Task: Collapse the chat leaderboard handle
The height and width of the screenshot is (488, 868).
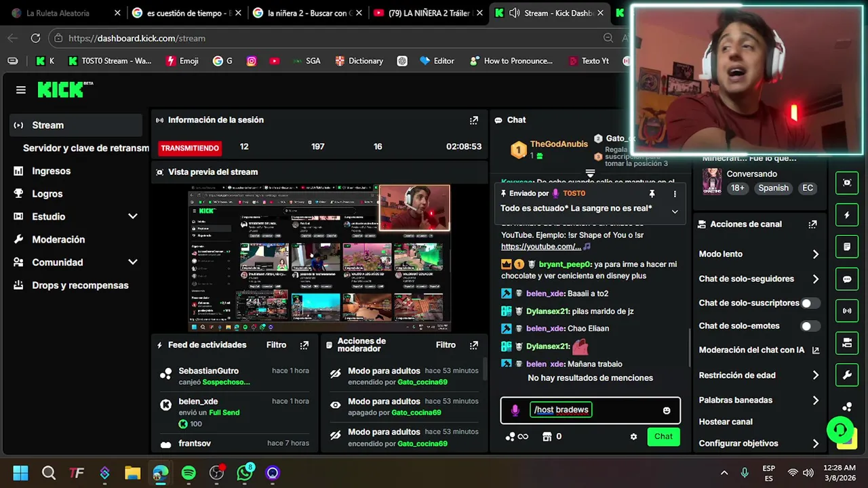Action: click(x=590, y=174)
